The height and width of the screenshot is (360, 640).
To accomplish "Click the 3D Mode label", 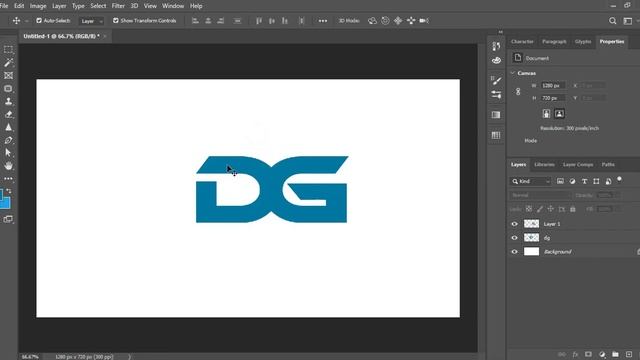I will [349, 21].
